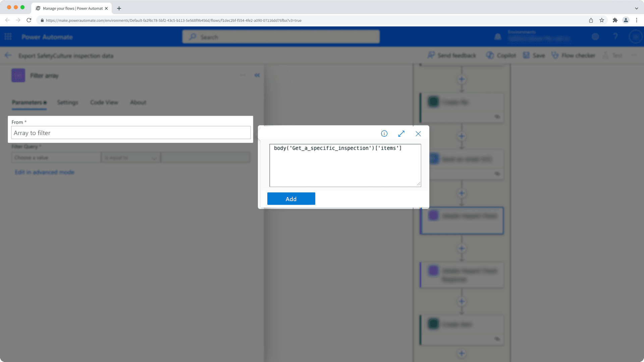
Task: Close the expression editor dialog
Action: 418,133
